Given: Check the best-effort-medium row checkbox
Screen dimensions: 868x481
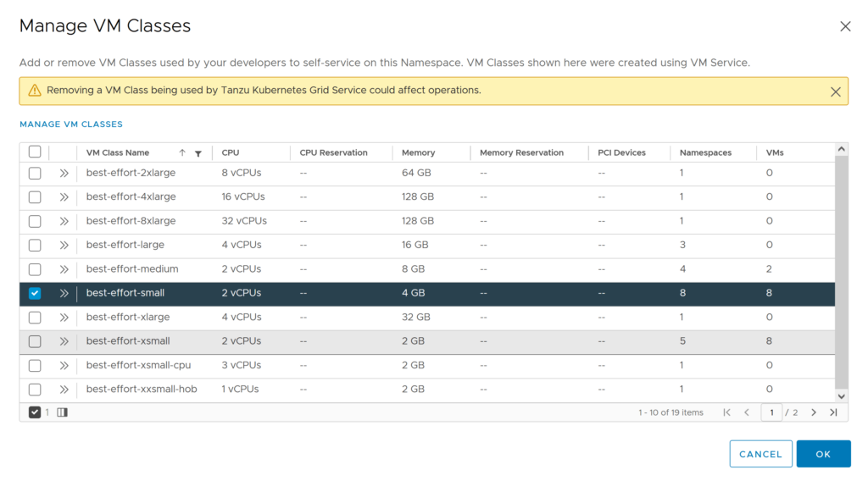Looking at the screenshot, I should [35, 269].
